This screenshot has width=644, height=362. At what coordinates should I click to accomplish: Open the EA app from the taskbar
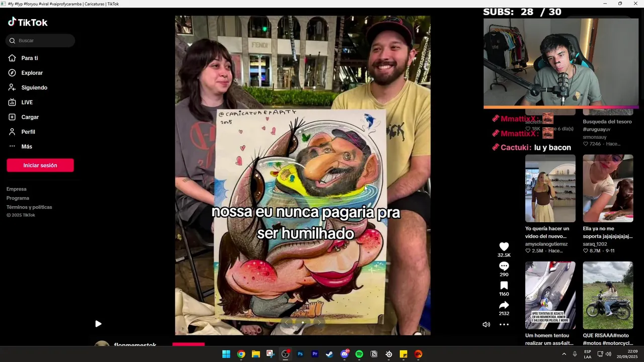click(418, 354)
